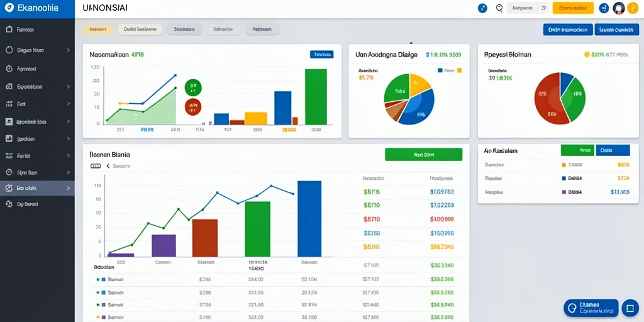Screen dimensions: 644x322
Task: Select the green tab in An Rasiaiam panel
Action: pos(577,150)
